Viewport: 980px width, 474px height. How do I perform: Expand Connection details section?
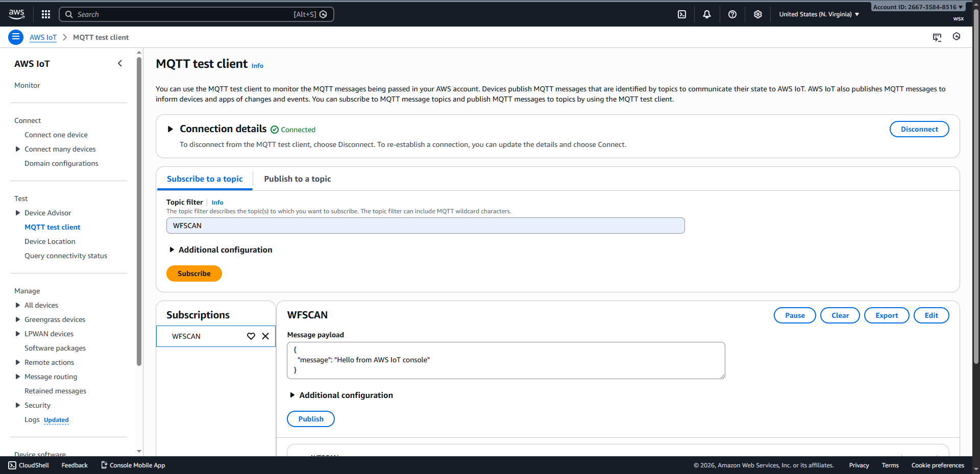pyautogui.click(x=170, y=129)
